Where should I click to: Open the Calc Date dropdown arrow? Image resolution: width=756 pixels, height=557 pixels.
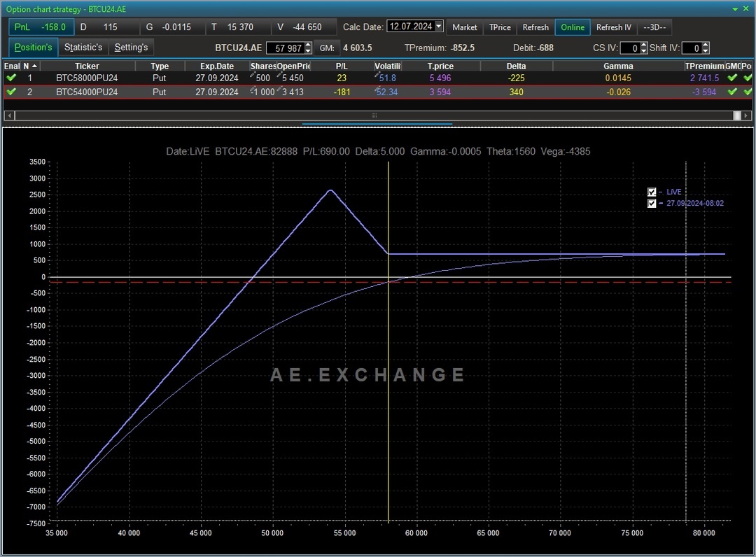pos(438,26)
